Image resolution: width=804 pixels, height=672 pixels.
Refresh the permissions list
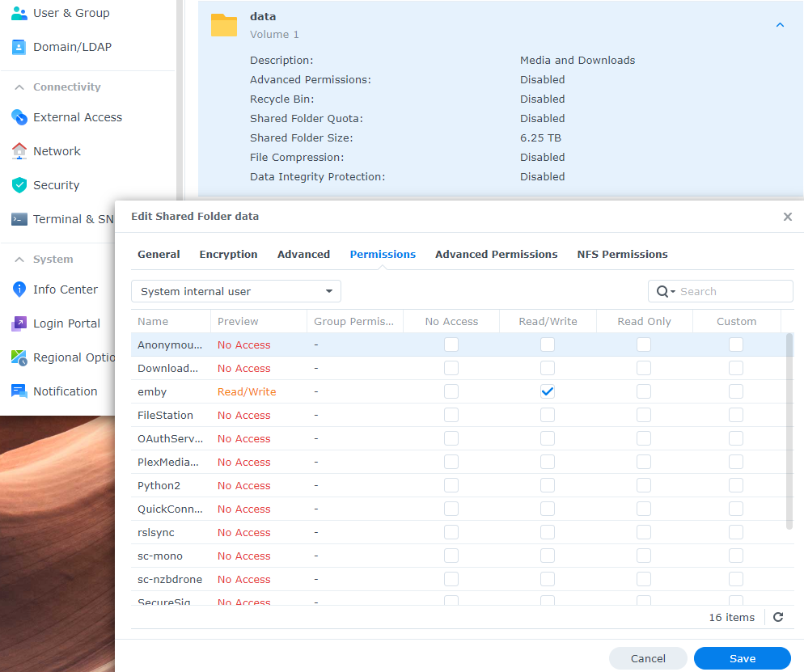[x=778, y=617]
